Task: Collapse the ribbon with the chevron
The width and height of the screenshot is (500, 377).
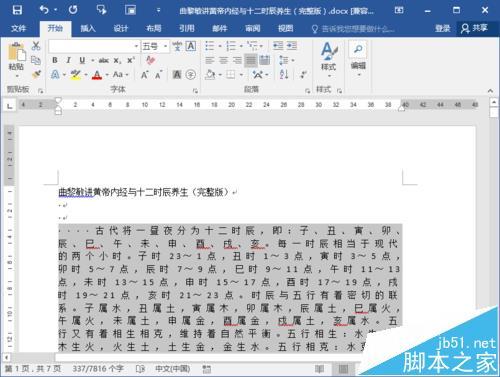Action: [x=490, y=90]
